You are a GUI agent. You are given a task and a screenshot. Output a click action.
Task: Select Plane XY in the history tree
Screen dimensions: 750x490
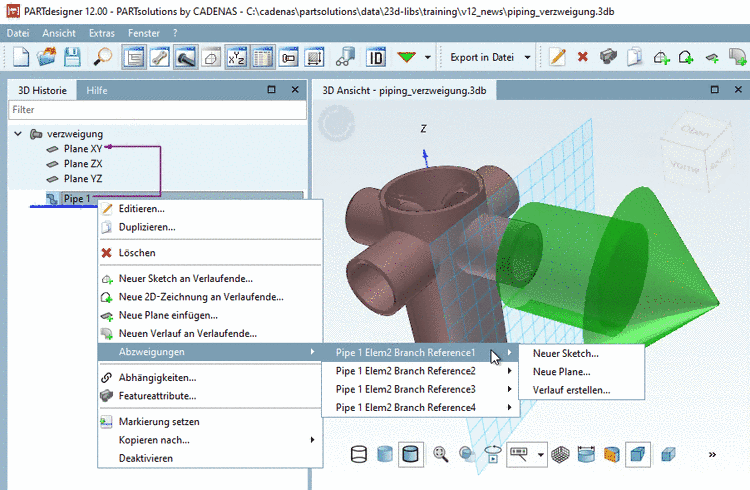[83, 149]
